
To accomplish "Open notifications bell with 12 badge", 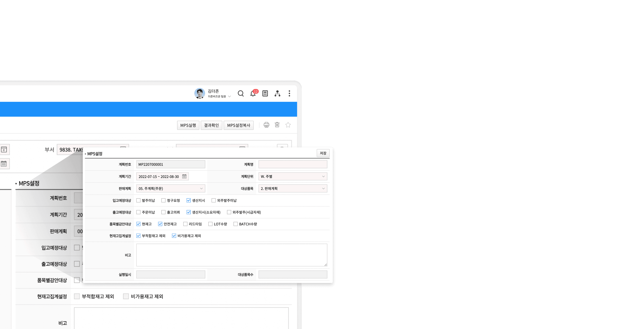I will click(x=253, y=93).
